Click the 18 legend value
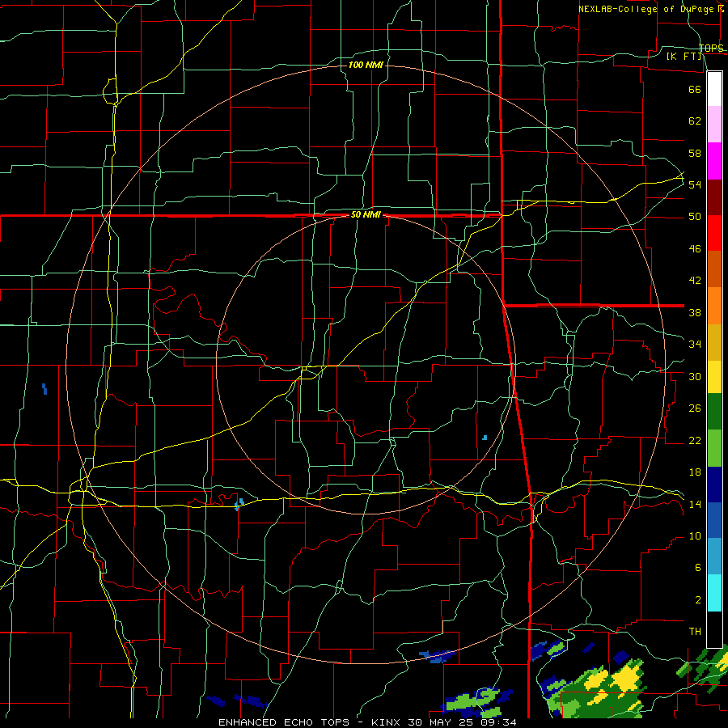Screen dimensions: 728x728 point(695,472)
